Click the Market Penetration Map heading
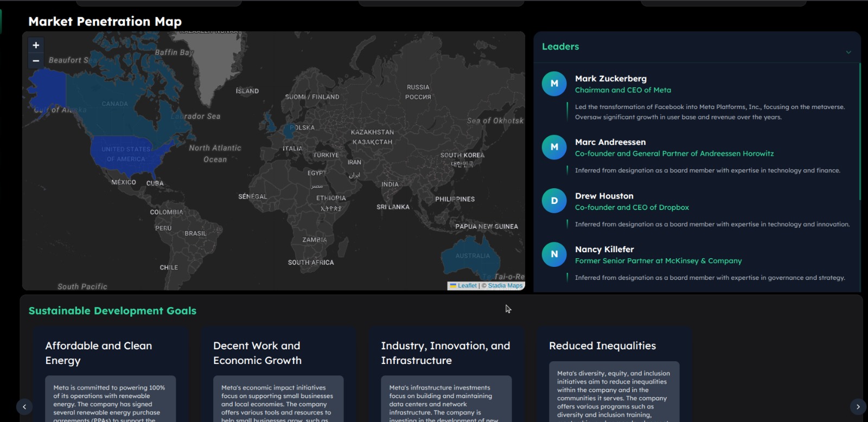 click(105, 22)
